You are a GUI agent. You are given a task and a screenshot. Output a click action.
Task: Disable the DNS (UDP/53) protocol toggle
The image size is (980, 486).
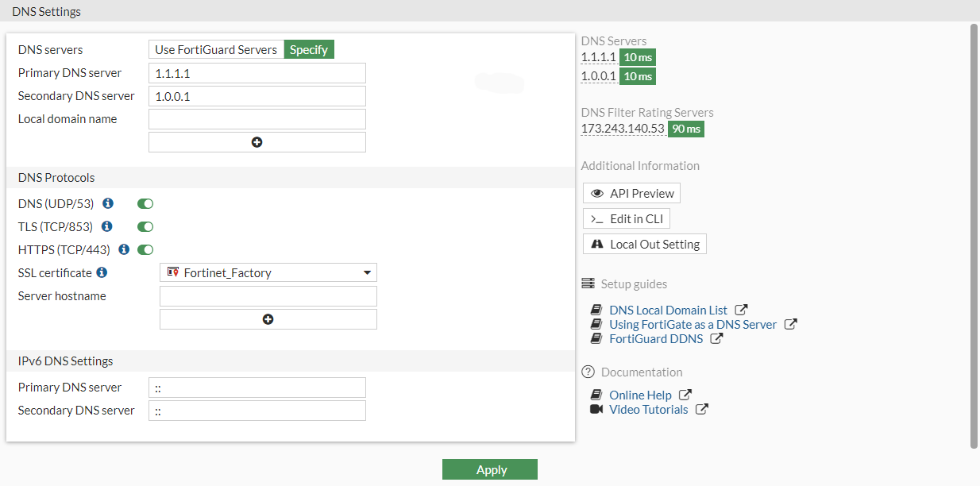click(145, 204)
